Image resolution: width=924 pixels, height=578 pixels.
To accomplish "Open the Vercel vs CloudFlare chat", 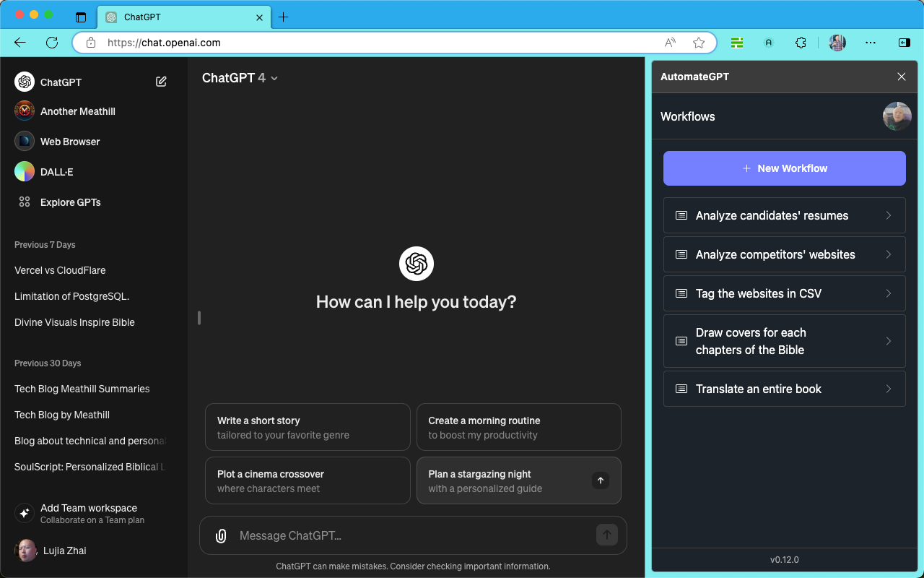I will pyautogui.click(x=60, y=270).
